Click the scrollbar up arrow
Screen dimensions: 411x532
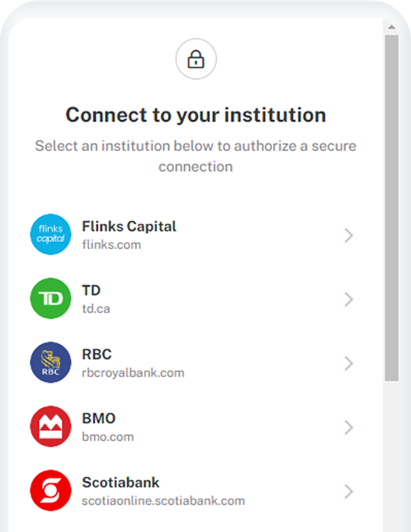click(x=392, y=27)
